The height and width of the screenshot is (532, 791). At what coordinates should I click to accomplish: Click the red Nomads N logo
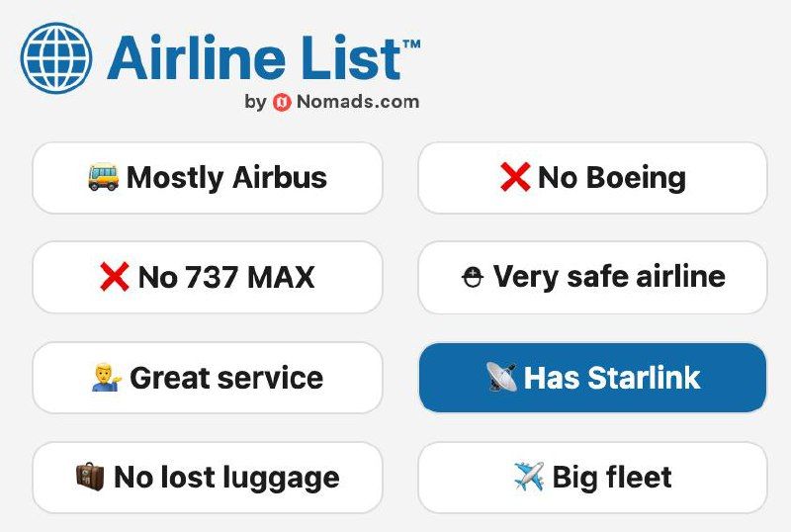(282, 102)
